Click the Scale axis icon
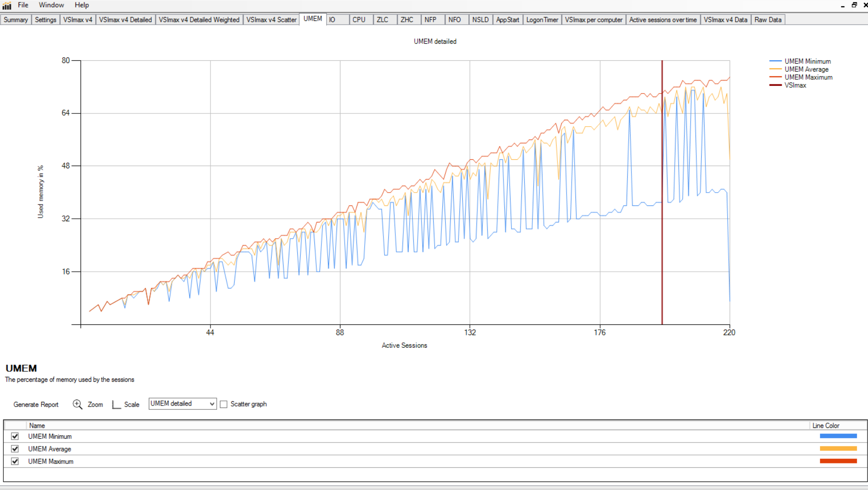The image size is (868, 490). click(116, 404)
